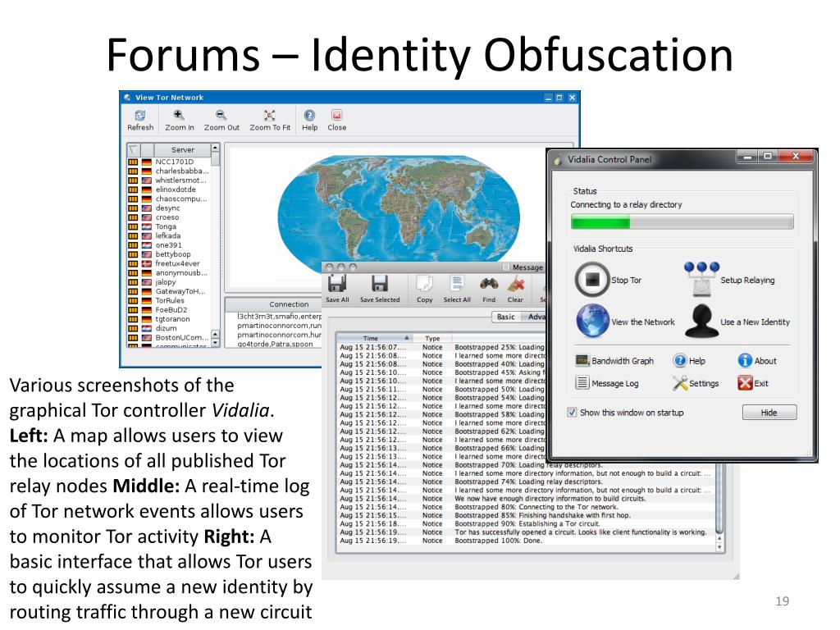Click the Message Log window resize grip

click(x=736, y=577)
